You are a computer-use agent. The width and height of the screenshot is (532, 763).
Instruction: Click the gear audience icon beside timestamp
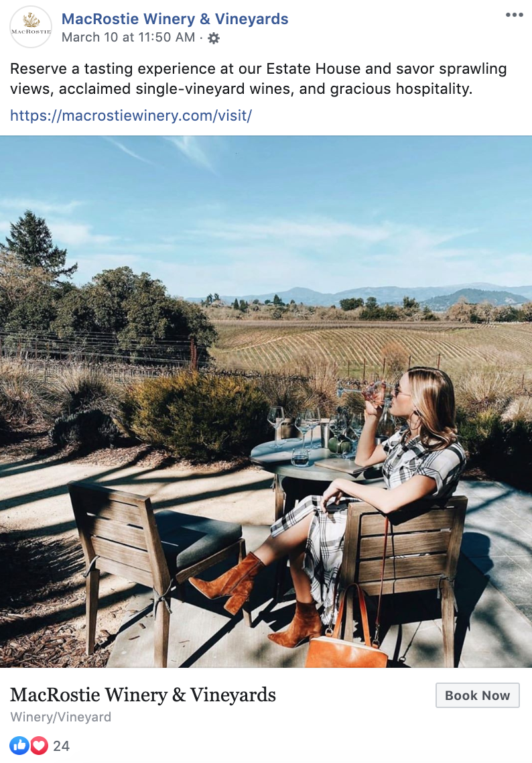click(214, 38)
